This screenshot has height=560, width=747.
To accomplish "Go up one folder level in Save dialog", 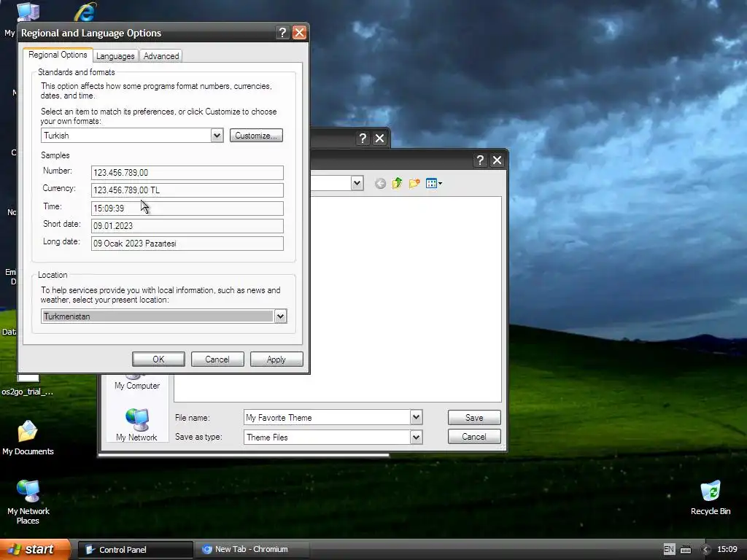I will coord(397,183).
